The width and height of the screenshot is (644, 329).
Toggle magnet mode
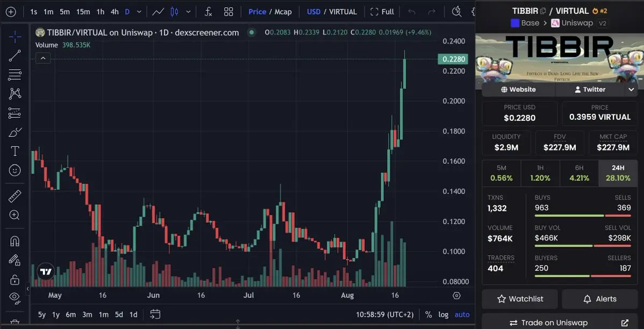point(15,241)
